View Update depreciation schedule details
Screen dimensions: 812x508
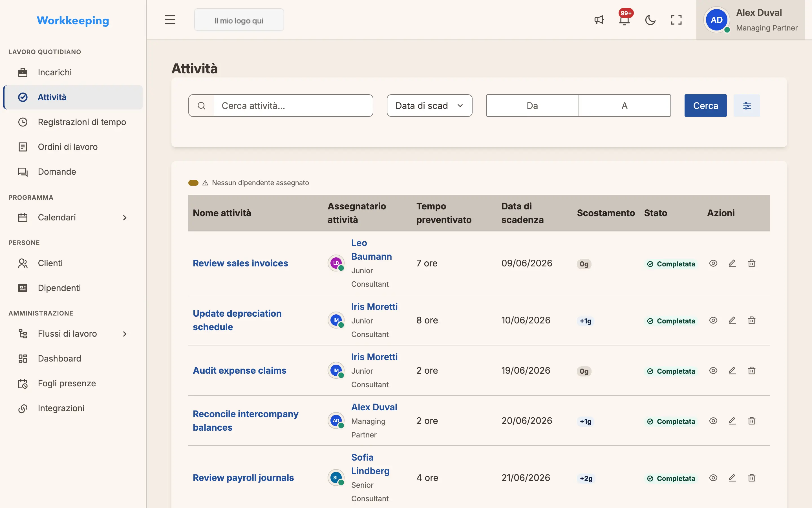click(713, 320)
